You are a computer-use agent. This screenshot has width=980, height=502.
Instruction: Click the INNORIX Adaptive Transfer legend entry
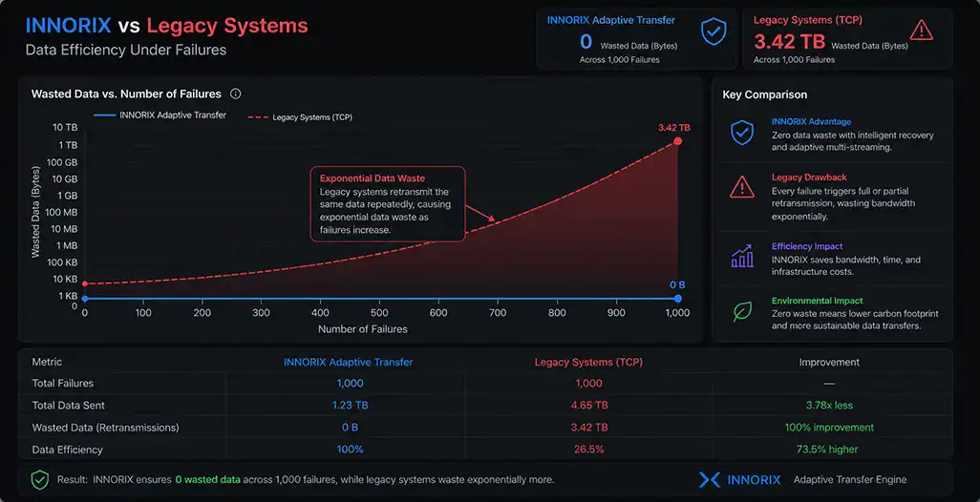tap(160, 115)
